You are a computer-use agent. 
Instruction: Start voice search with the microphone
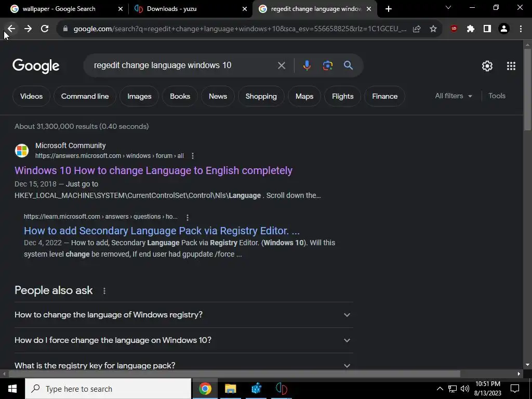click(x=307, y=65)
